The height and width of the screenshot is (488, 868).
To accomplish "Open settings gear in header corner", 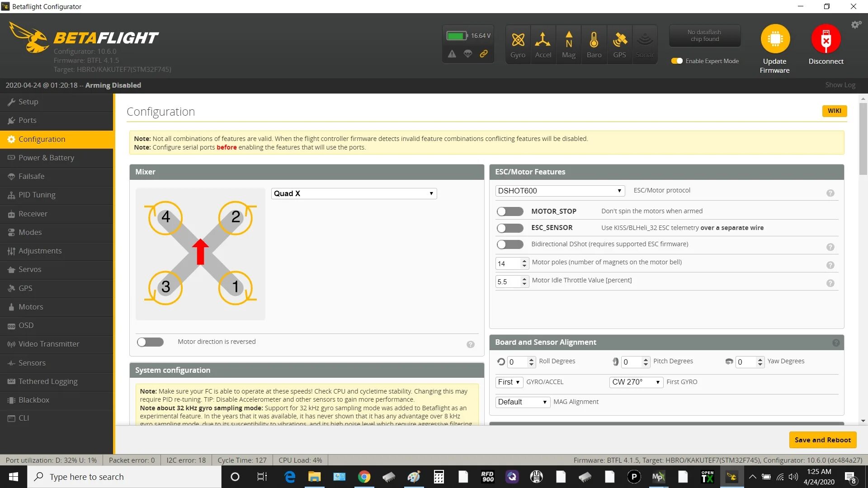I will tap(856, 25).
